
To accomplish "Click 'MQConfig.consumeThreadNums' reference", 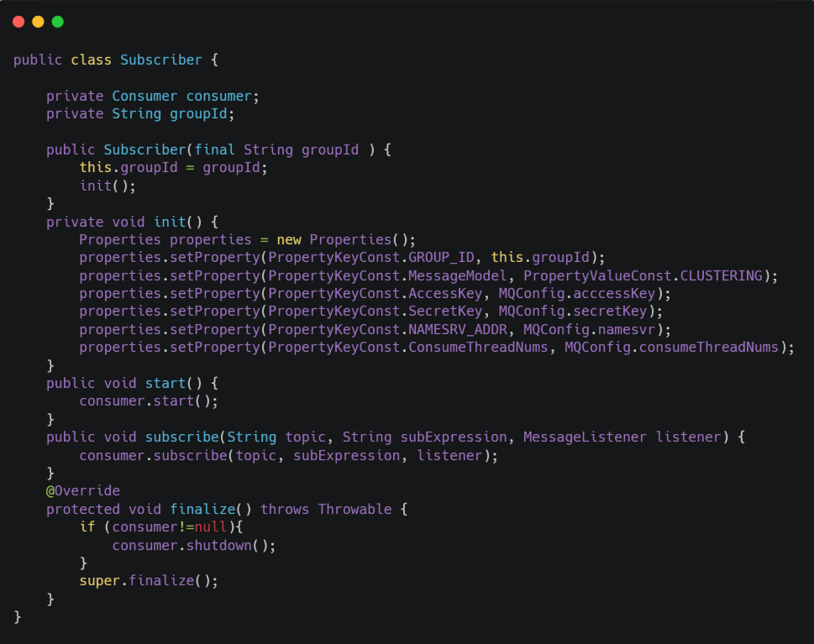I will tap(672, 347).
